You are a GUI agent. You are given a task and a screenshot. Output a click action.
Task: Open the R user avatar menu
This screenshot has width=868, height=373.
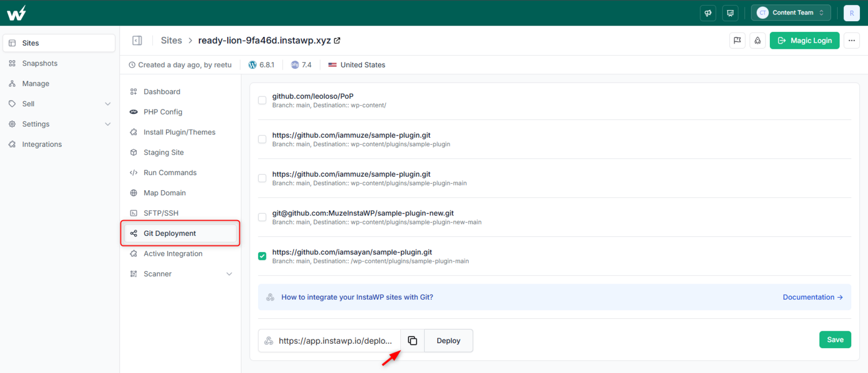852,13
